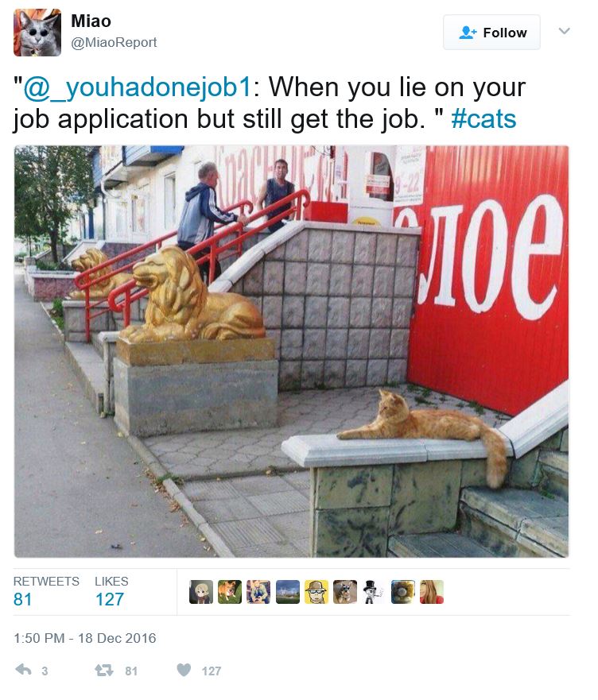598x700 pixels.
Task: Expand the tweet options chevron menu
Action: (x=565, y=31)
